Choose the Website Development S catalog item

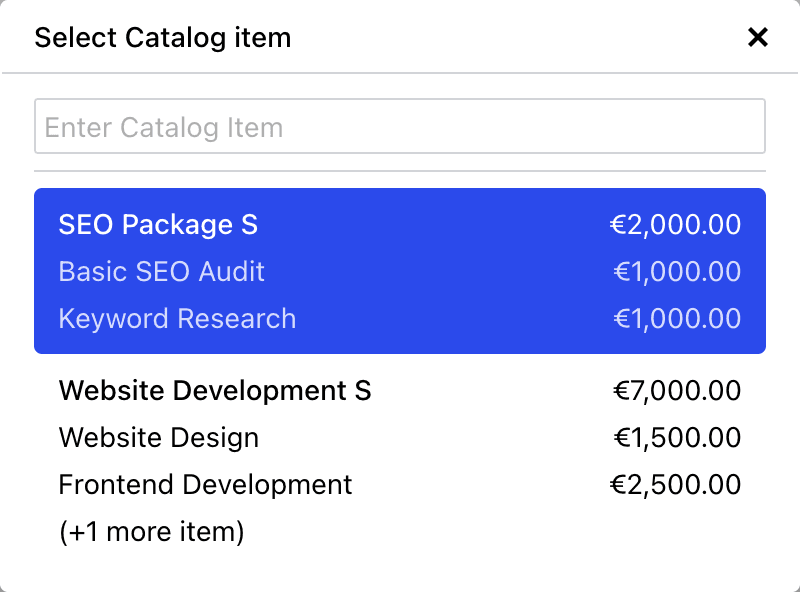coord(215,391)
